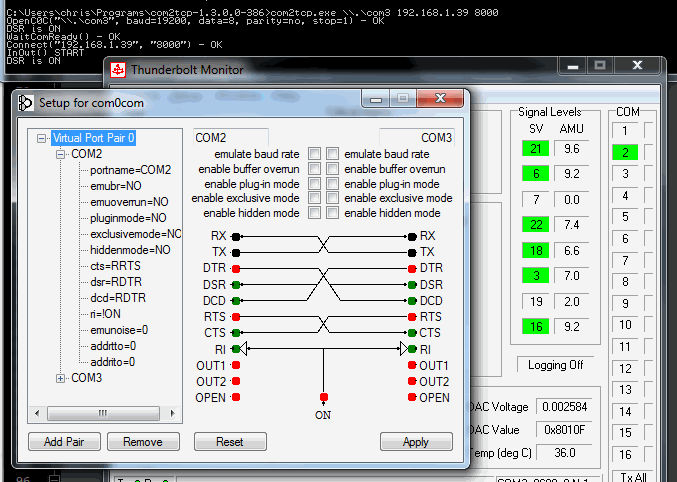Image resolution: width=677 pixels, height=482 pixels.
Task: Click the COM2 OPEN red pin
Action: [236, 397]
